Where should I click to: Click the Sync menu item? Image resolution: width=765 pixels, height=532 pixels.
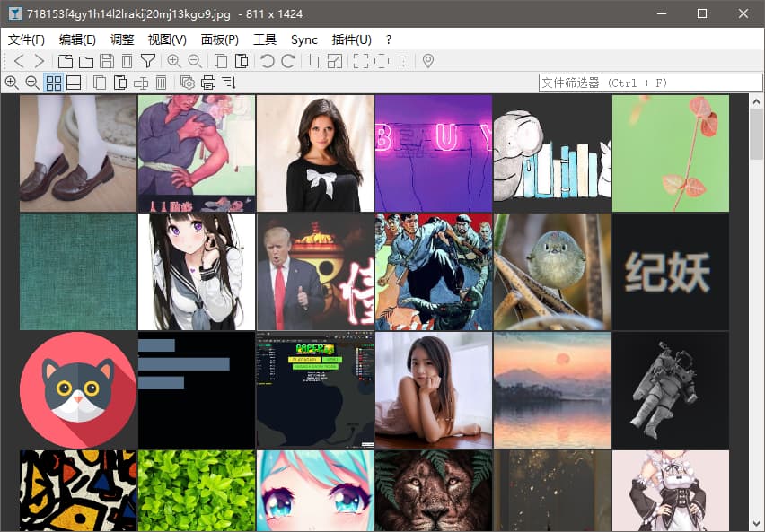pos(304,39)
